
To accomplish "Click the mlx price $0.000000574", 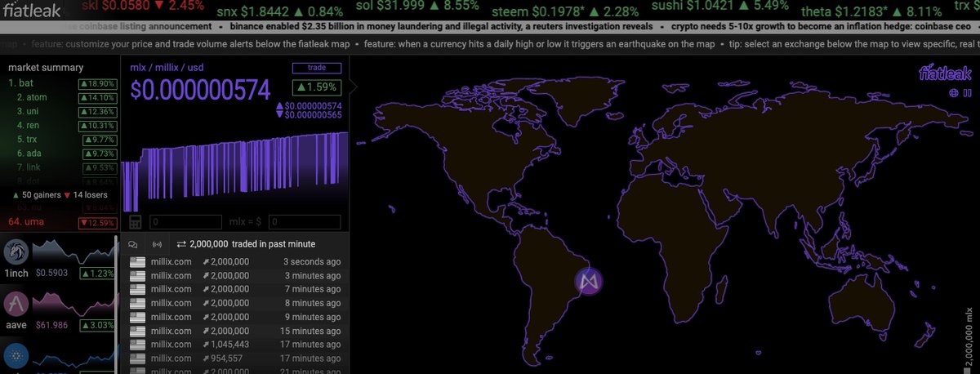I will pos(200,90).
